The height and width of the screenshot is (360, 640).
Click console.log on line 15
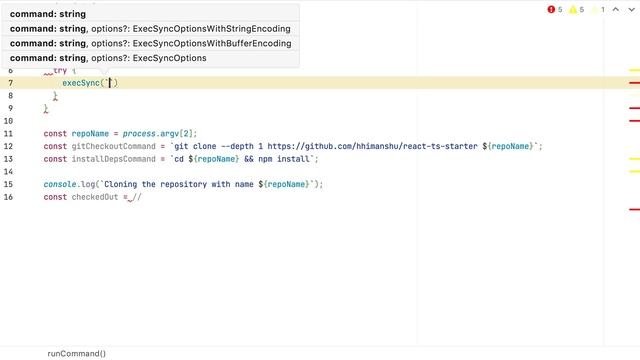[x=69, y=184]
